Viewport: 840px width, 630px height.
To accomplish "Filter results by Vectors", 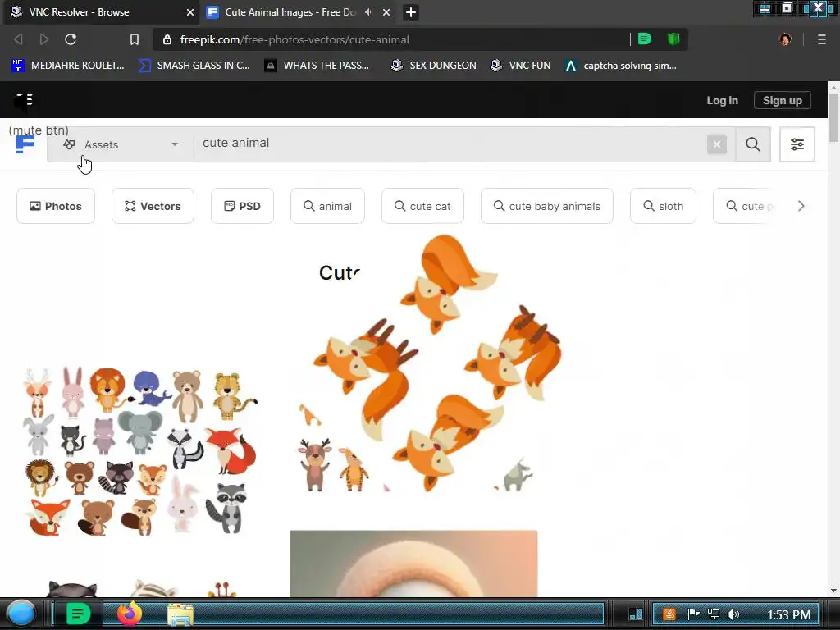I will point(153,206).
